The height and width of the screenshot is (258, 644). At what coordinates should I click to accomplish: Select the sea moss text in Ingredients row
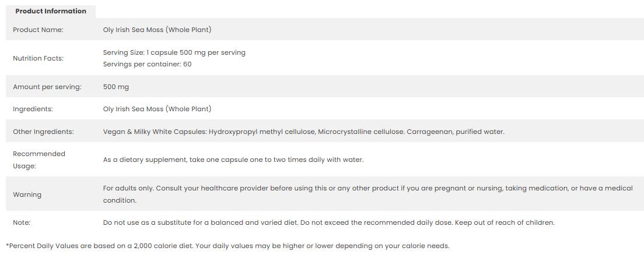(157, 109)
